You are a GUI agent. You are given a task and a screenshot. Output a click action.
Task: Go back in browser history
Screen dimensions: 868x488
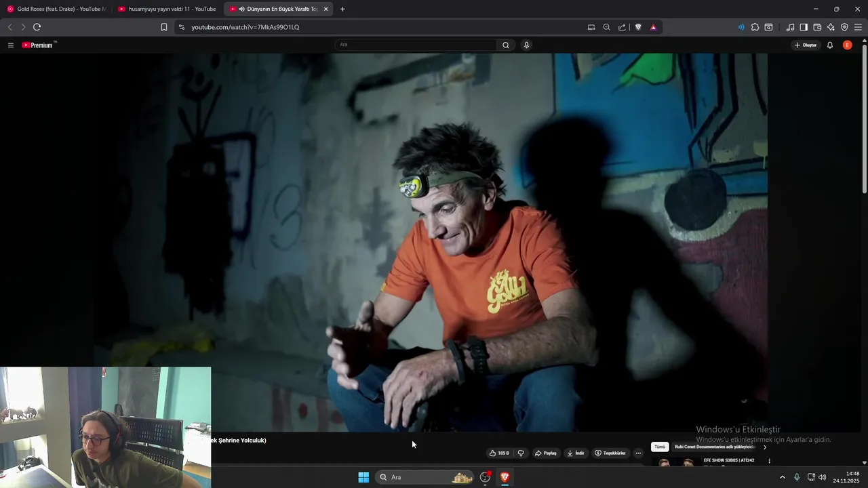pyautogui.click(x=9, y=27)
